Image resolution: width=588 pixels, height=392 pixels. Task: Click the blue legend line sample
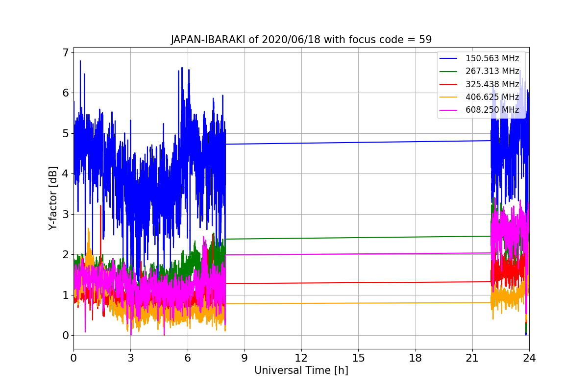click(449, 58)
